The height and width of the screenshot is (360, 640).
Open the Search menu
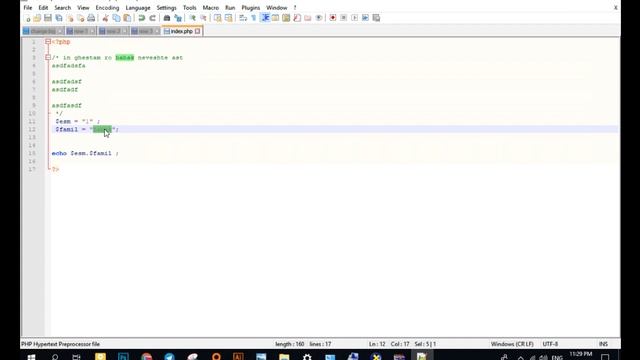click(x=63, y=8)
